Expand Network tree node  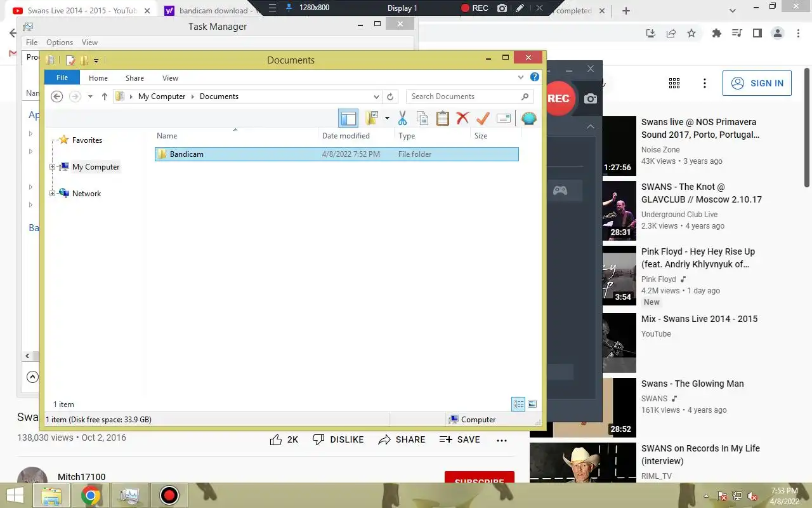[x=53, y=194]
